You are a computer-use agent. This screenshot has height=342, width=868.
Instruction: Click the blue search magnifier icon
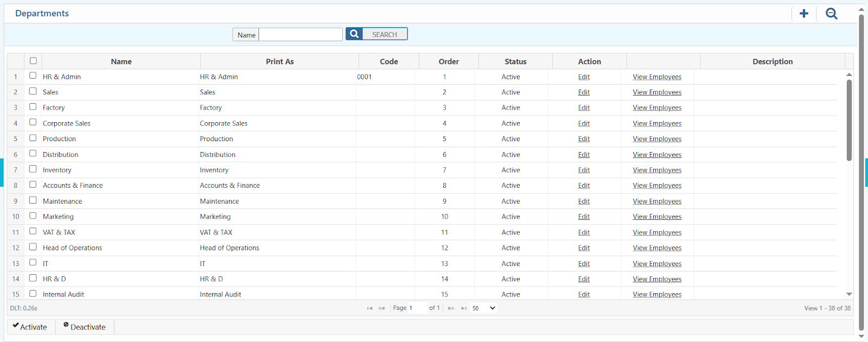pos(354,34)
